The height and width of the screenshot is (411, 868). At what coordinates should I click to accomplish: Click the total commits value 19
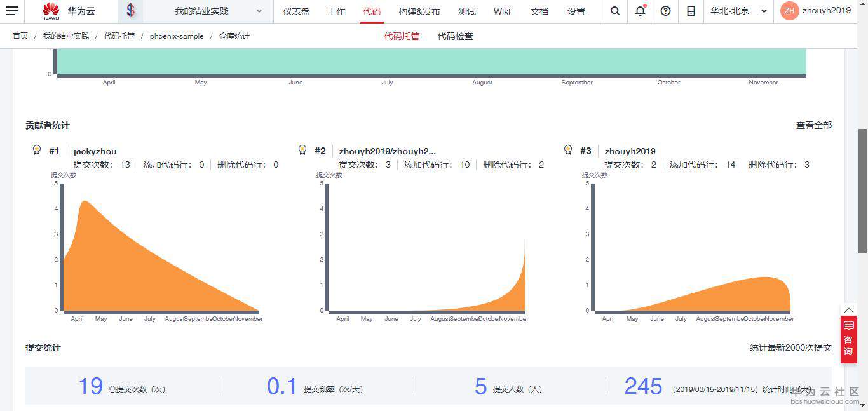coord(90,386)
